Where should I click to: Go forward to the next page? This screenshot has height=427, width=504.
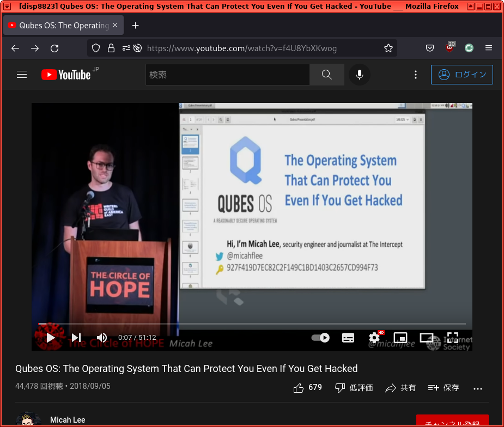[x=35, y=48]
